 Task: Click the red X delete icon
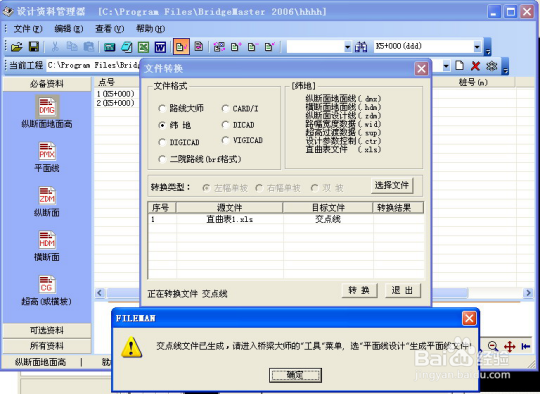tap(476, 65)
